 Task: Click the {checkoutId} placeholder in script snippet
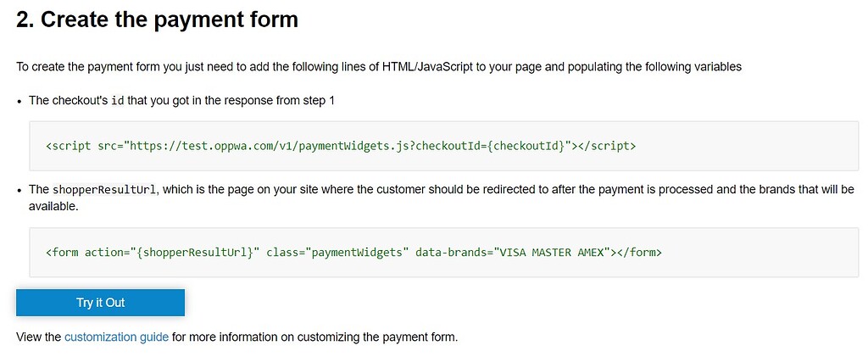[527, 146]
